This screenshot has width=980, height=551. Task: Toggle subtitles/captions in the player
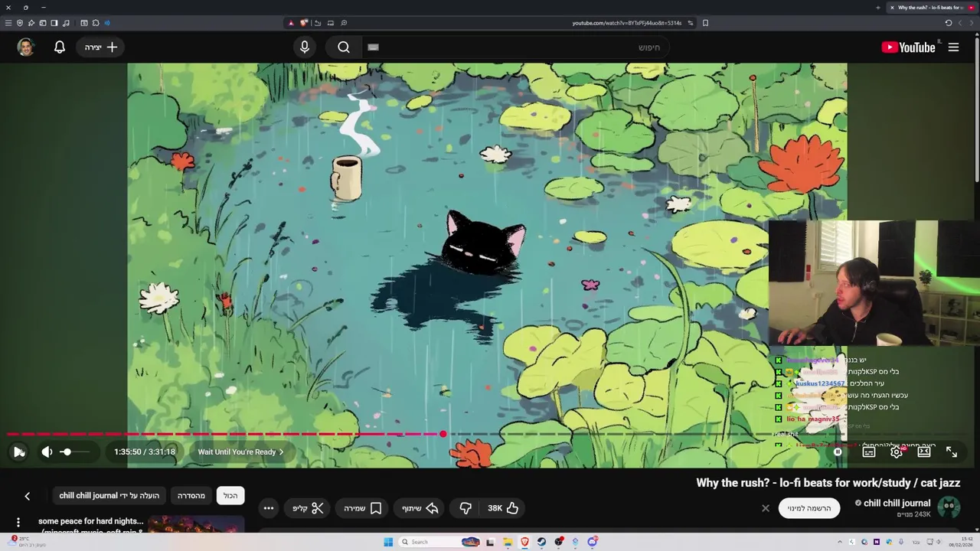coord(868,452)
